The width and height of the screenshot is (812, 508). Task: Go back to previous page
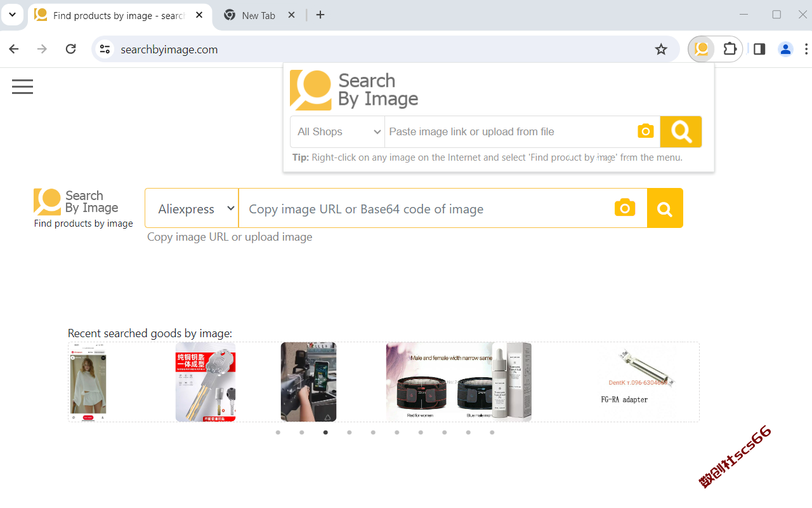[x=14, y=49]
